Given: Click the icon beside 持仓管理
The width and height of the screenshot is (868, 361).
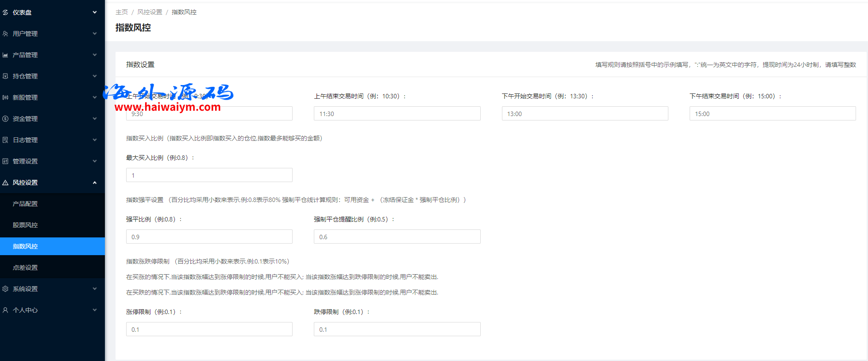Looking at the screenshot, I should point(5,76).
